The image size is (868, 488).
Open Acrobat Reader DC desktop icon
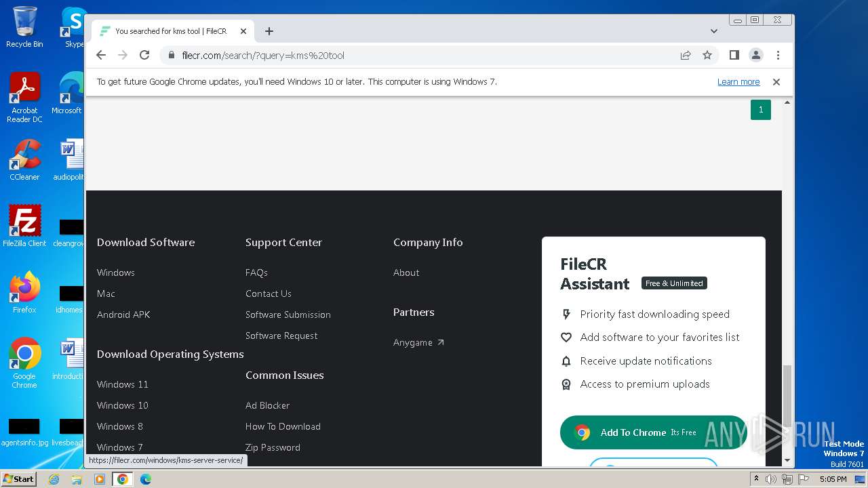tap(24, 98)
